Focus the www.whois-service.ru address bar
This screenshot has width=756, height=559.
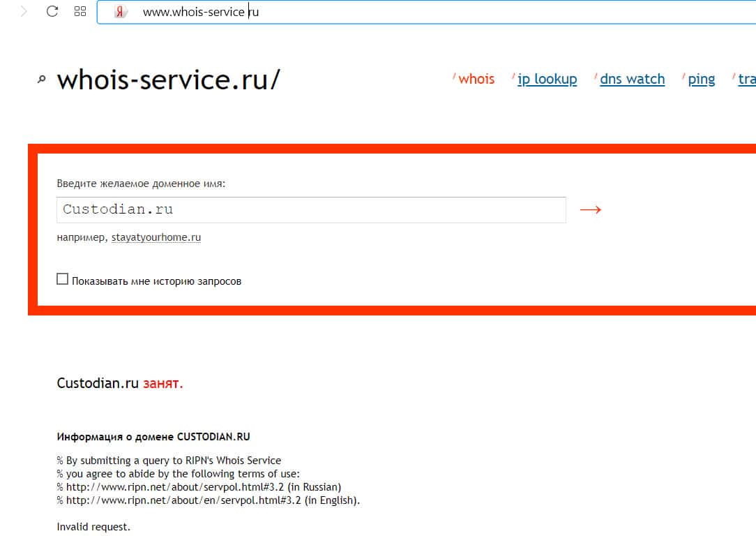click(x=426, y=12)
